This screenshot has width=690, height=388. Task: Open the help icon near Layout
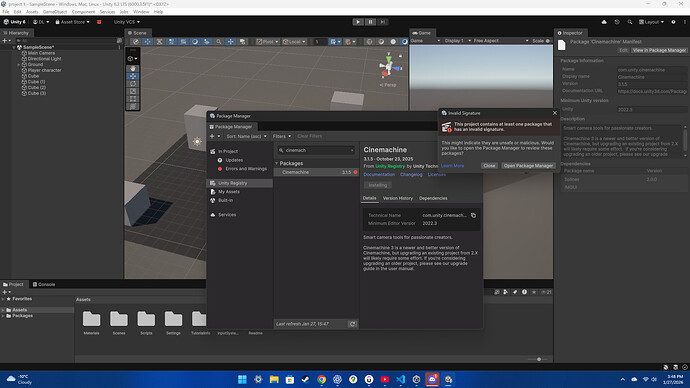coord(673,22)
